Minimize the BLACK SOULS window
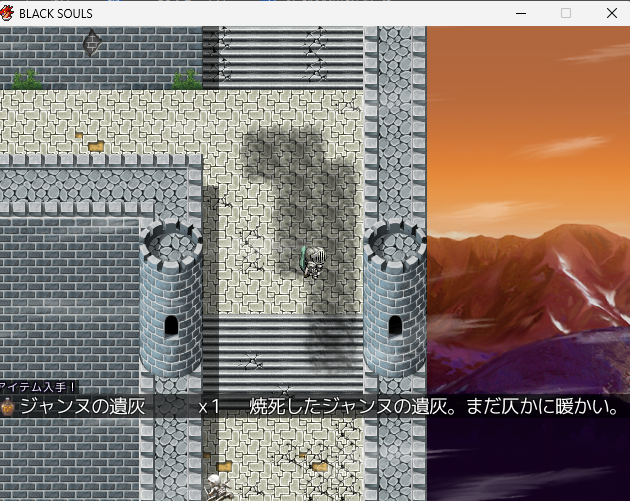This screenshot has width=630, height=501. coord(521,13)
